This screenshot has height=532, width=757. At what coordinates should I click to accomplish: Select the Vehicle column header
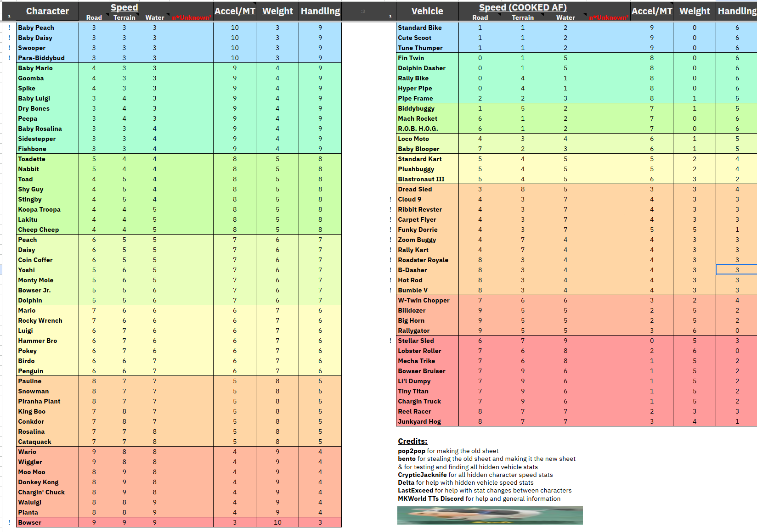[x=427, y=11]
